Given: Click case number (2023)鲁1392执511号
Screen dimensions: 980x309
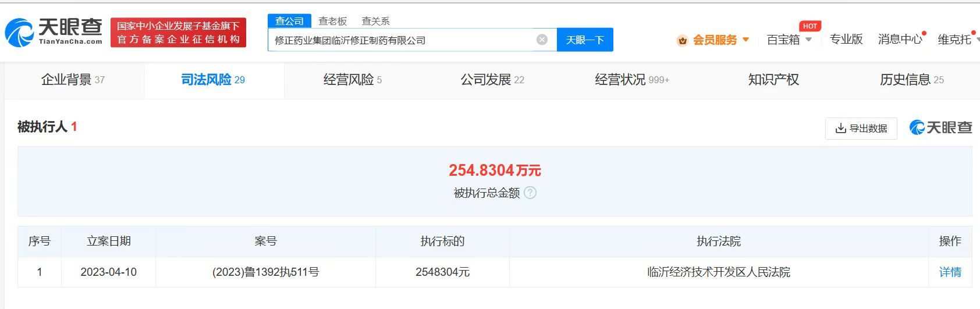Looking at the screenshot, I should pyautogui.click(x=265, y=272).
